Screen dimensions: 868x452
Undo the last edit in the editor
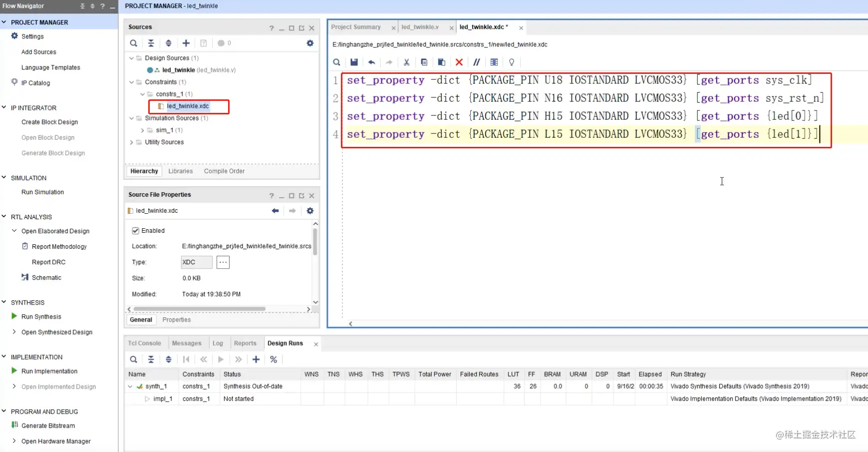click(x=371, y=62)
